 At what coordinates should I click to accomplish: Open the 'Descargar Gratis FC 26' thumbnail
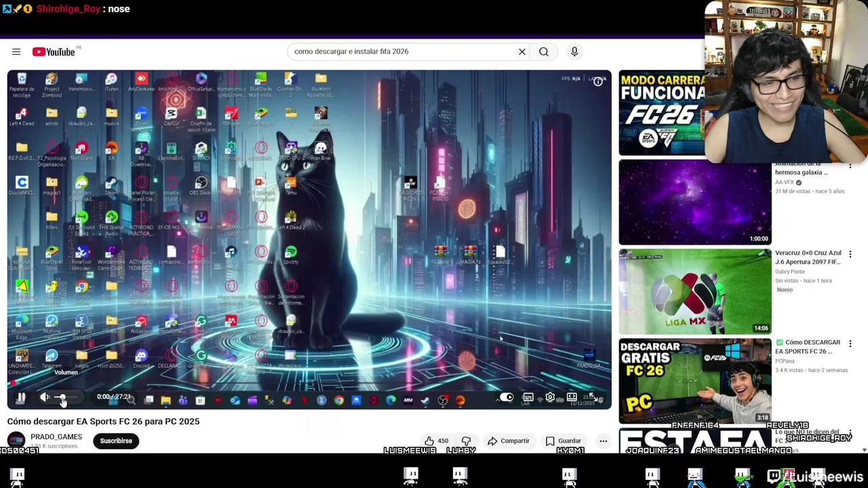(x=695, y=381)
